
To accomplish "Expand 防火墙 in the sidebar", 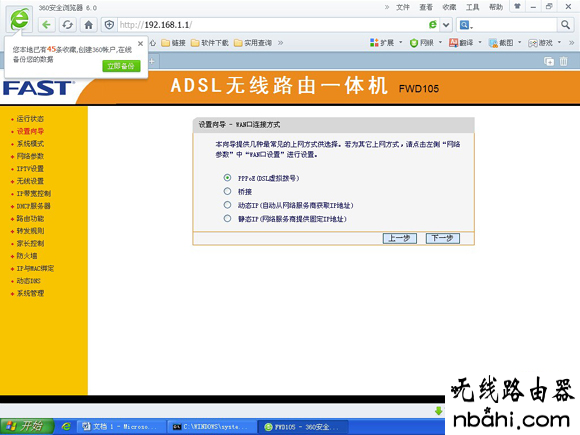I will (27, 256).
